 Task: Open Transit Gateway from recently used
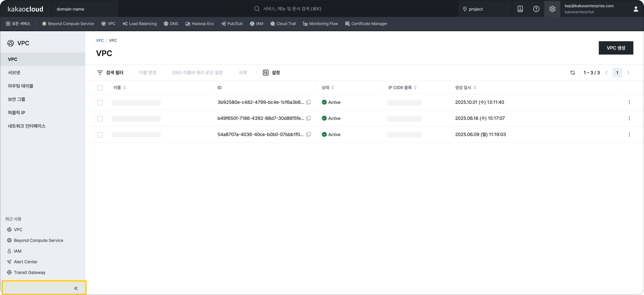(30, 273)
